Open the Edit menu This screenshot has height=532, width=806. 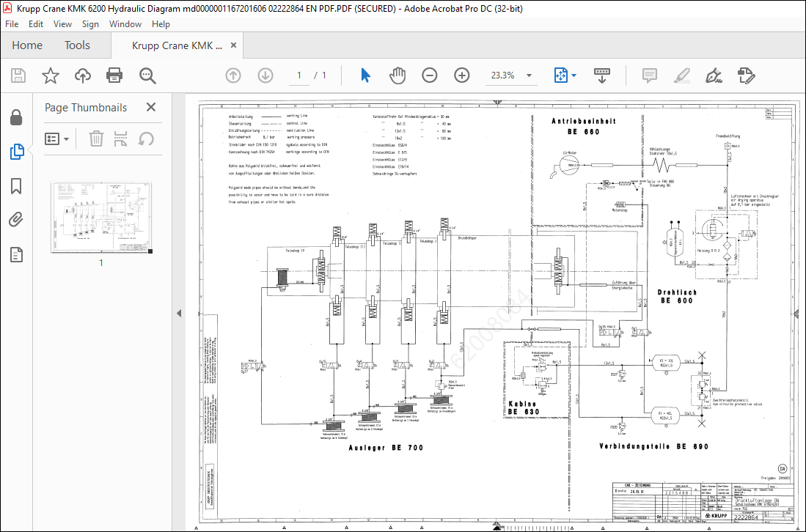click(x=35, y=24)
